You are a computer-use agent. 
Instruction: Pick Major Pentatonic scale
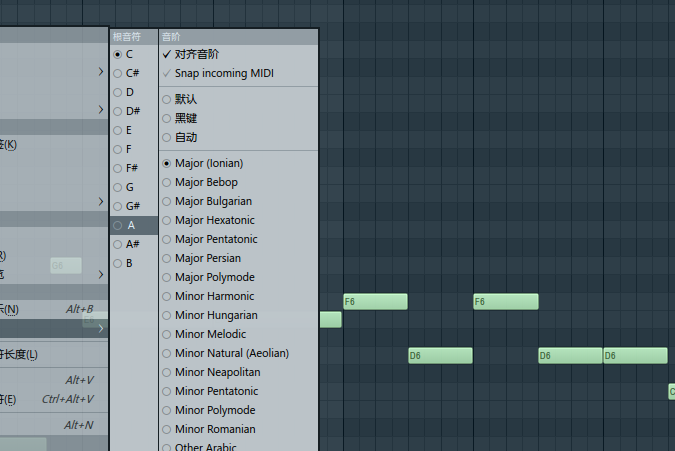point(238,239)
